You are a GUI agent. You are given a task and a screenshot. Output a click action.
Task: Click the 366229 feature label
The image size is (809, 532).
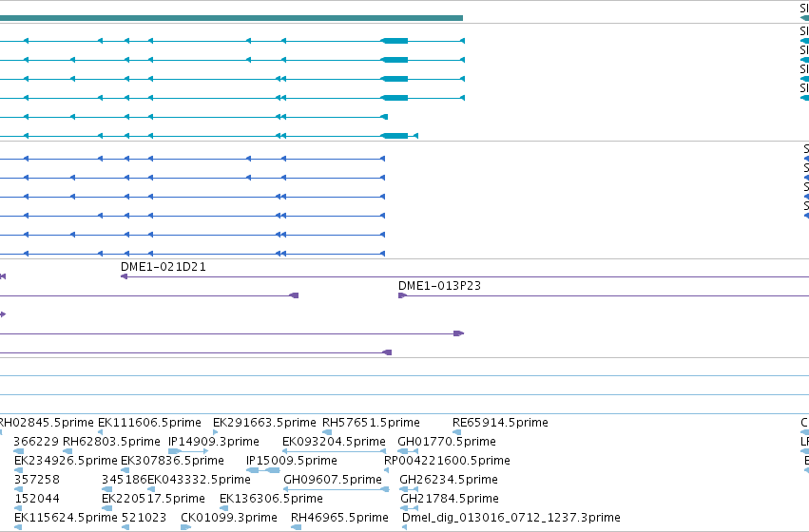[x=36, y=442]
